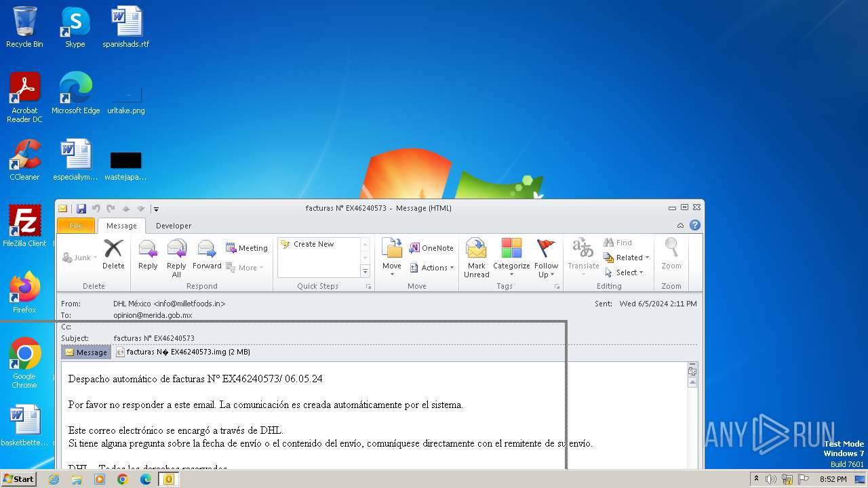Launch Google Chrome desktop shortcut
The width and height of the screenshot is (868, 488).
(24, 363)
